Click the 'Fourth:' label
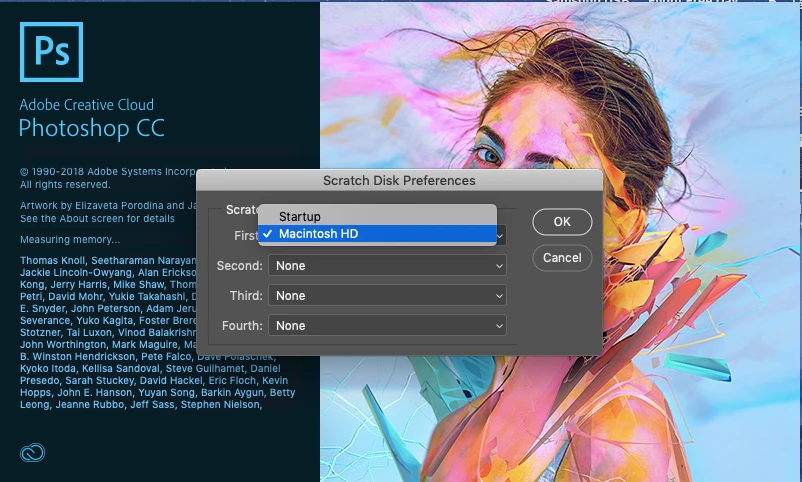Screen dimensions: 802x482 [242, 326]
